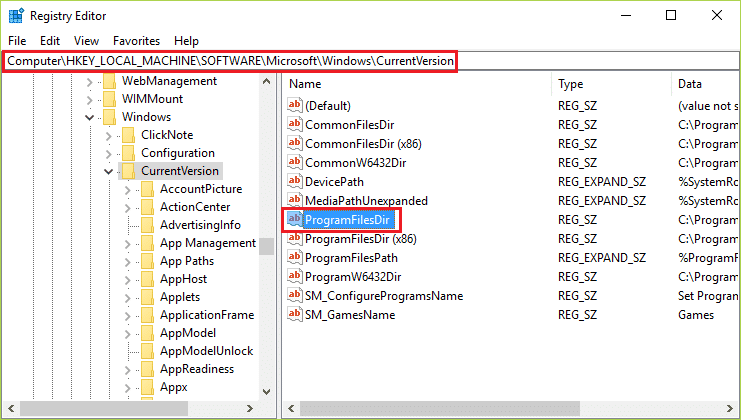Select the AppModelUnlock tree key
The width and height of the screenshot is (741, 420).
coord(207,351)
